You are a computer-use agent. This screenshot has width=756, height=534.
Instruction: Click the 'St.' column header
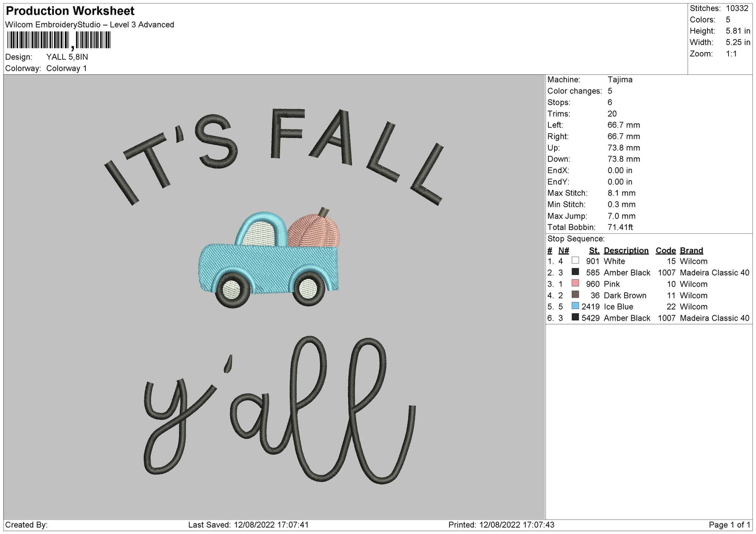point(594,251)
